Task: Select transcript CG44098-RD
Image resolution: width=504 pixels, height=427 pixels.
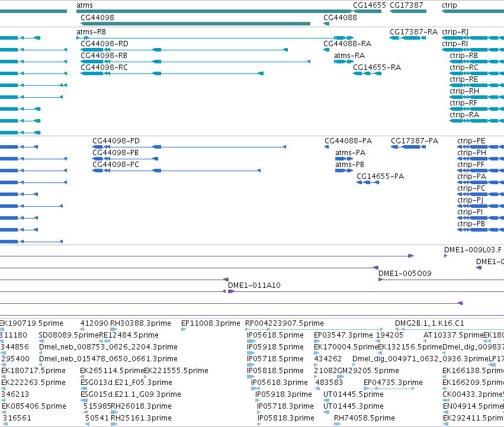Action: click(184, 50)
